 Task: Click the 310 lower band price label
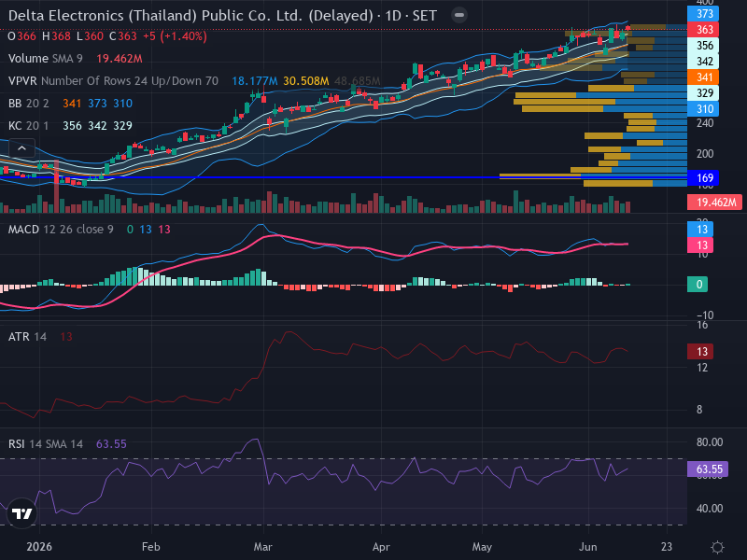(x=703, y=109)
